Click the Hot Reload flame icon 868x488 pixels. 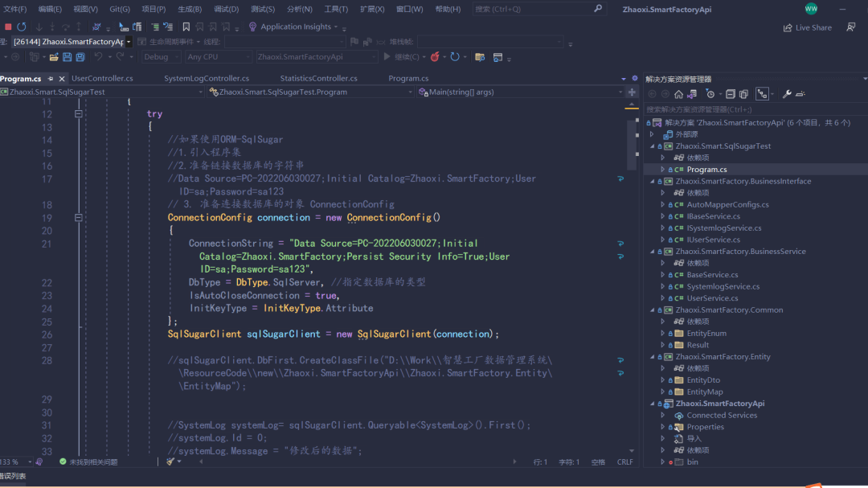[x=435, y=56]
